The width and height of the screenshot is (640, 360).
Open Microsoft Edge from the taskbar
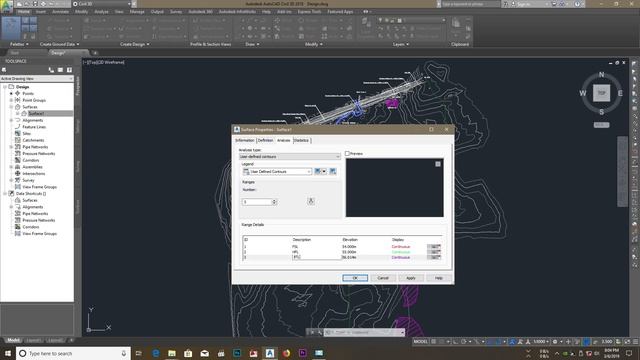pos(156,353)
